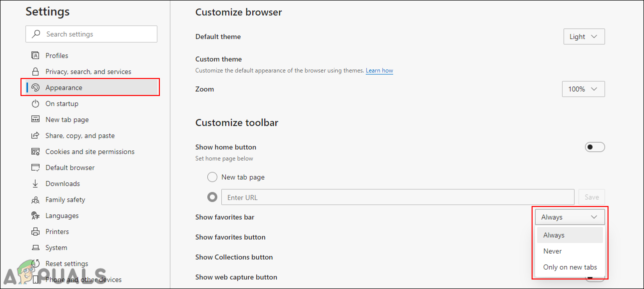This screenshot has height=289, width=644.
Task: Collapse the Show favorites bar dropdown
Action: pos(570,217)
